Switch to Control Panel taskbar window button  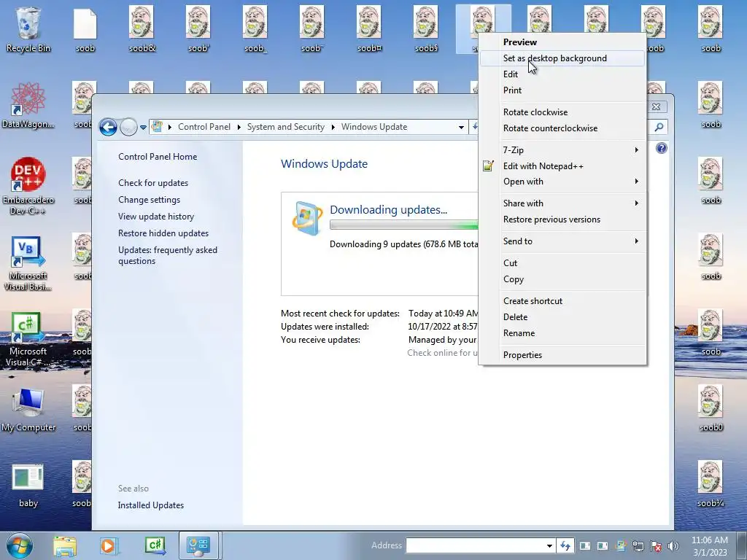[x=198, y=545]
